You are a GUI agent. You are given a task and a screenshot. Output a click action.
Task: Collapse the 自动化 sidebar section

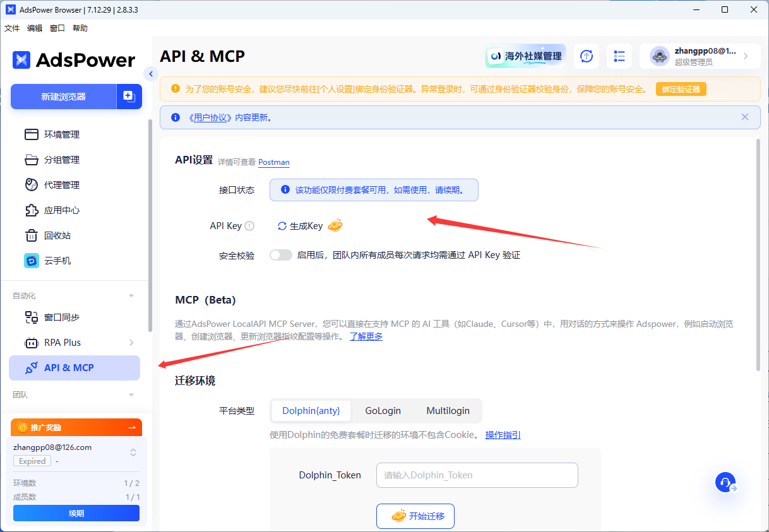[131, 295]
